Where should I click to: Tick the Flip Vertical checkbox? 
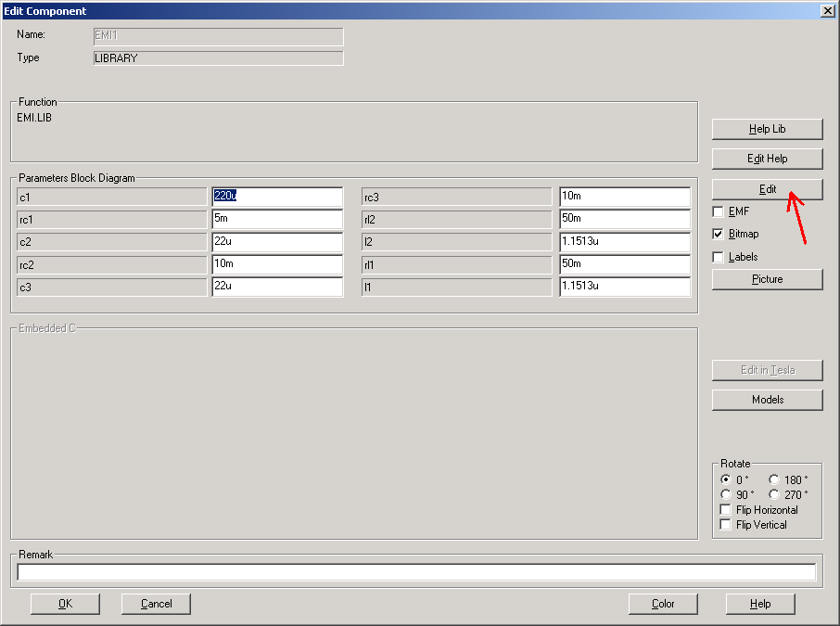tap(726, 525)
